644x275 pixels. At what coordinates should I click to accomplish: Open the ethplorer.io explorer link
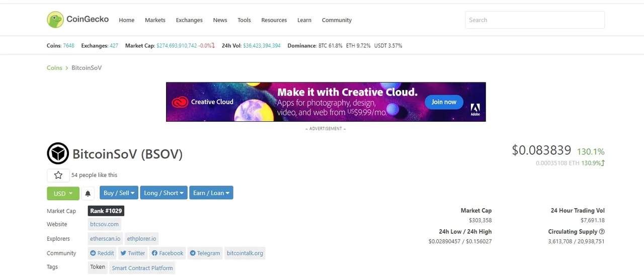pos(141,239)
